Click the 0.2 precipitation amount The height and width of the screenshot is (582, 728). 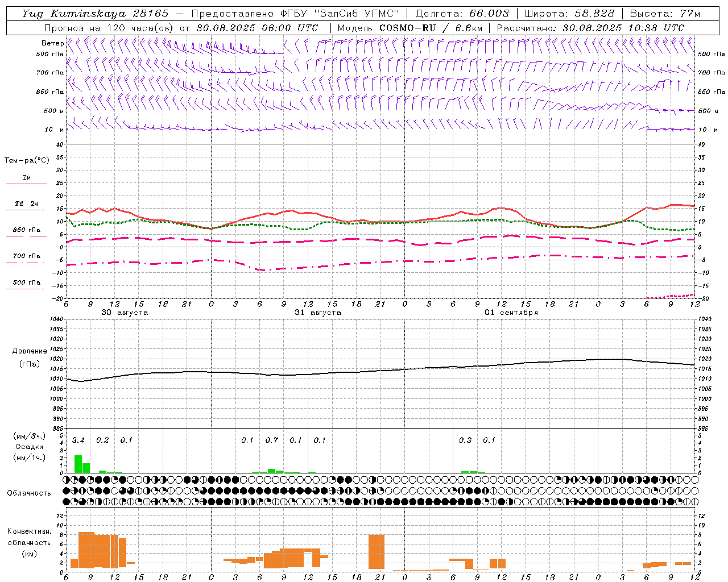102,440
